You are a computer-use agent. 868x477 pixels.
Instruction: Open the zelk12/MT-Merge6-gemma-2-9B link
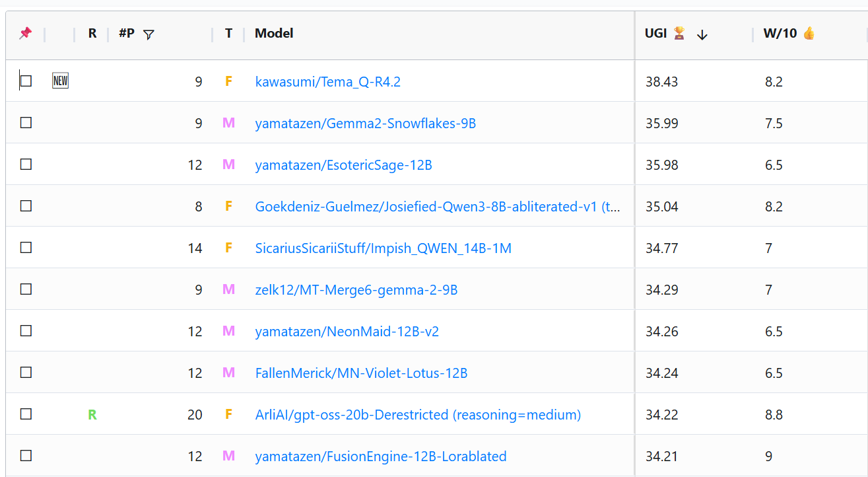point(356,290)
